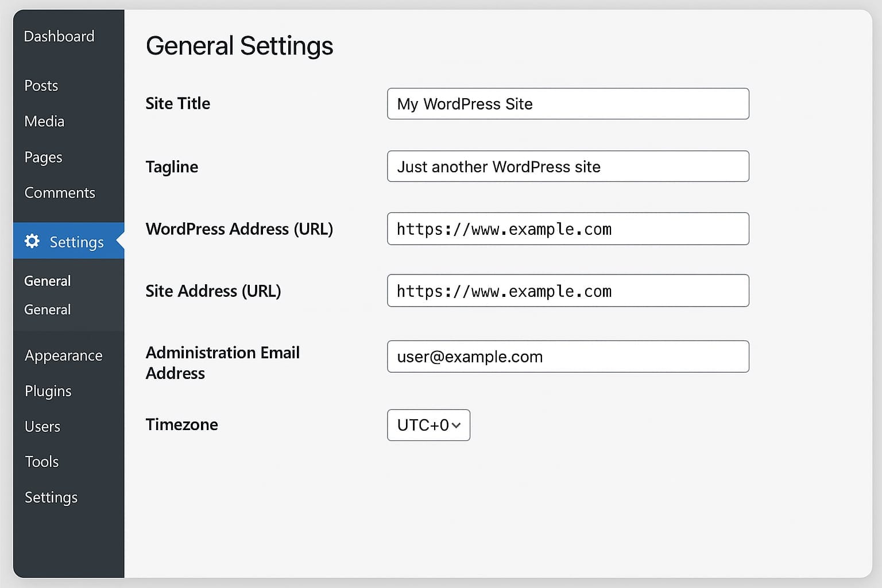The height and width of the screenshot is (588, 882).
Task: Focus the Tagline text field
Action: pyautogui.click(x=567, y=167)
